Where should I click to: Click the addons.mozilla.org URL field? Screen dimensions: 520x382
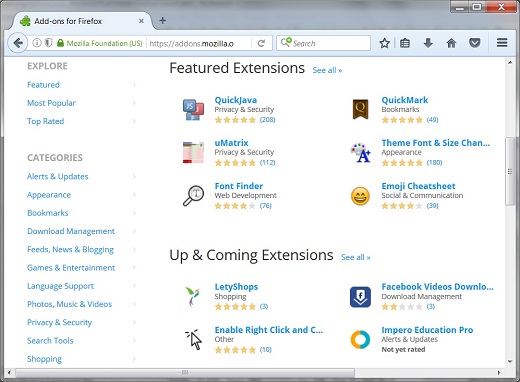199,43
